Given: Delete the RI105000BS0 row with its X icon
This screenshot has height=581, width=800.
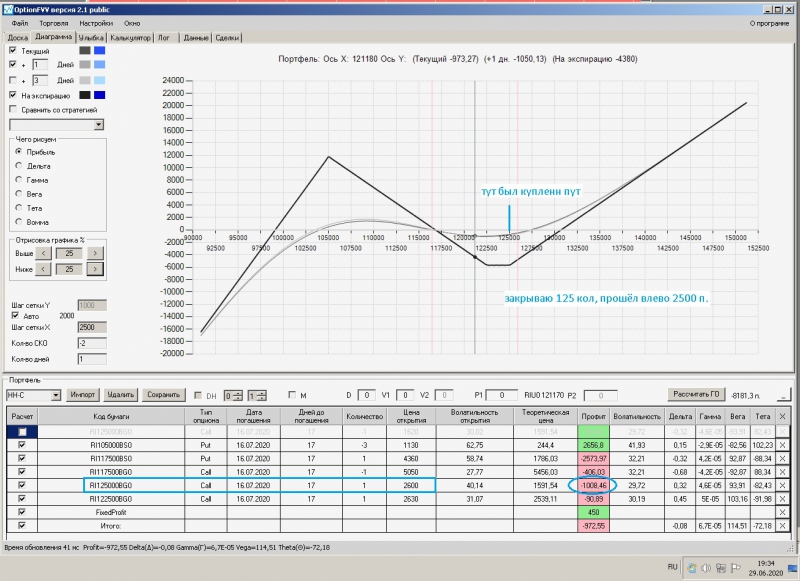Looking at the screenshot, I should pos(783,445).
